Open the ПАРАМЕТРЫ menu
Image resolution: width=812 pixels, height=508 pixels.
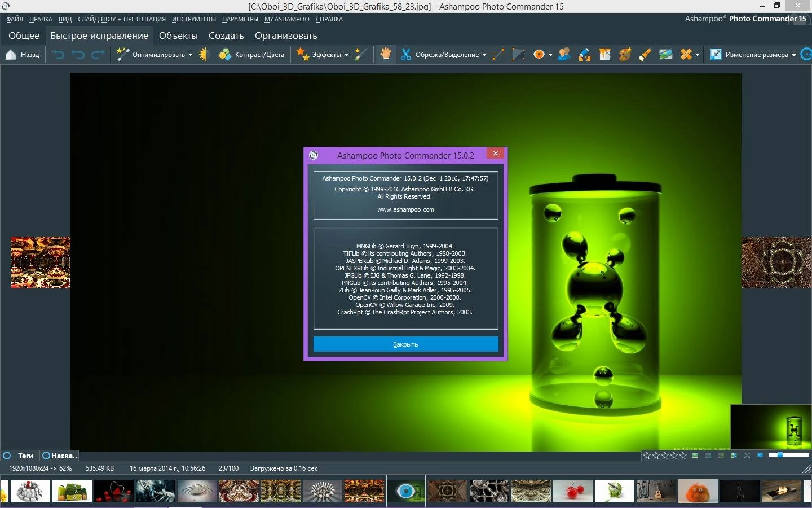tap(240, 19)
